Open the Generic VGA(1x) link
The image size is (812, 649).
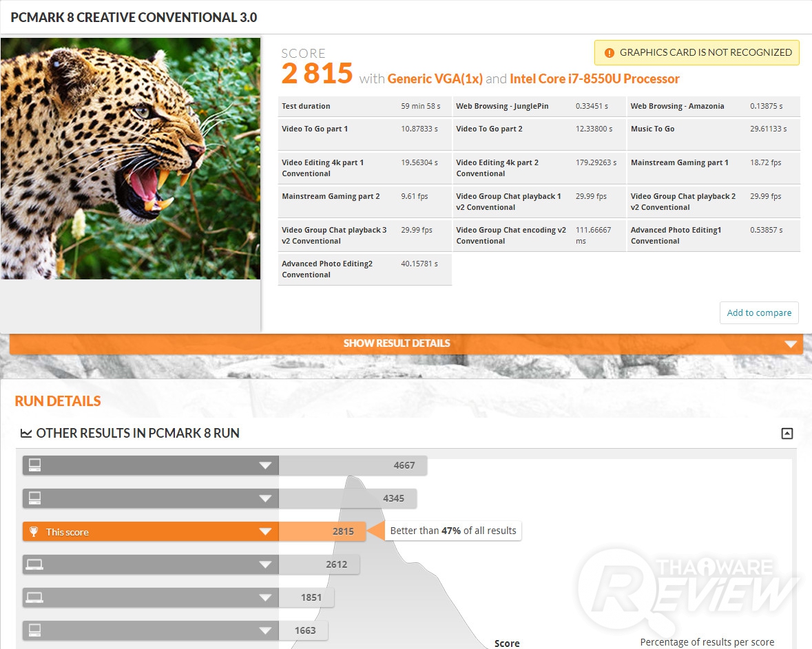pos(435,78)
